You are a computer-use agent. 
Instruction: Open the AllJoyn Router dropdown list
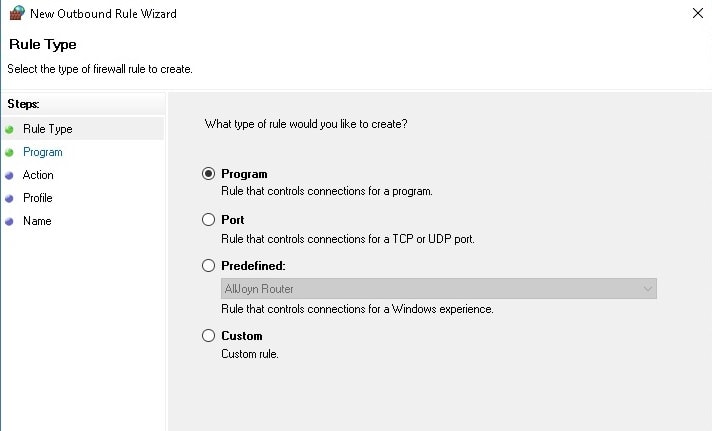pos(439,288)
